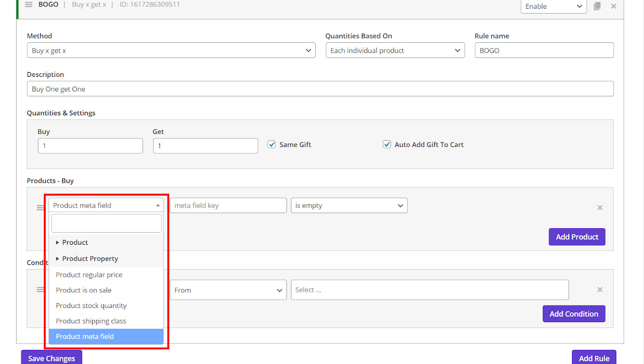The height and width of the screenshot is (364, 644).
Task: Uncheck Auto Add Gift To Cart
Action: pyautogui.click(x=387, y=145)
